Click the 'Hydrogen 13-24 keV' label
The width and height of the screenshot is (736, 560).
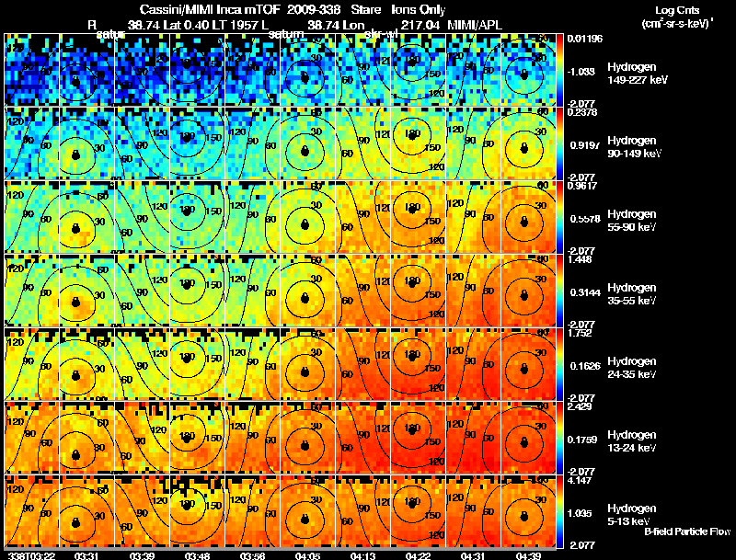click(632, 441)
